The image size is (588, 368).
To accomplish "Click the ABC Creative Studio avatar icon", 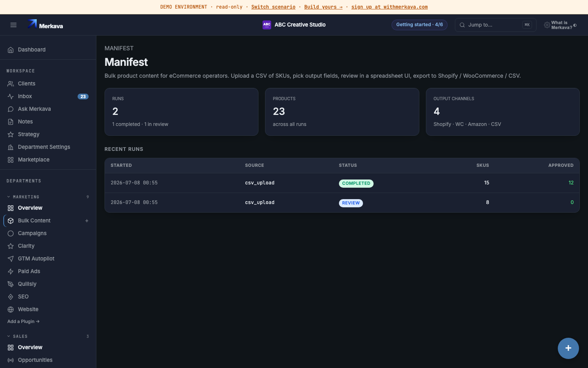I will (267, 25).
